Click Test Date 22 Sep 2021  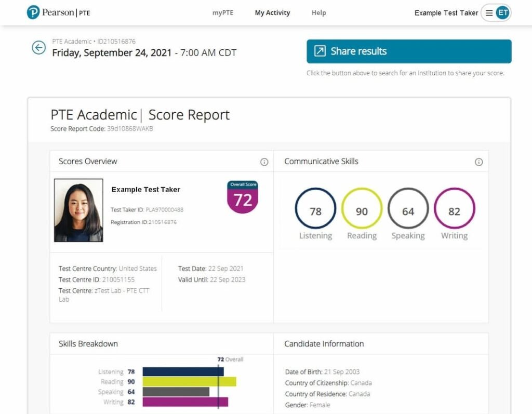pos(211,269)
